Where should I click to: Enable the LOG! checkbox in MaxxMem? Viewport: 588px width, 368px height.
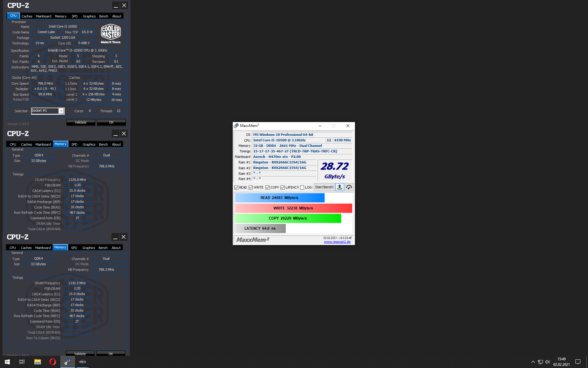[302, 187]
